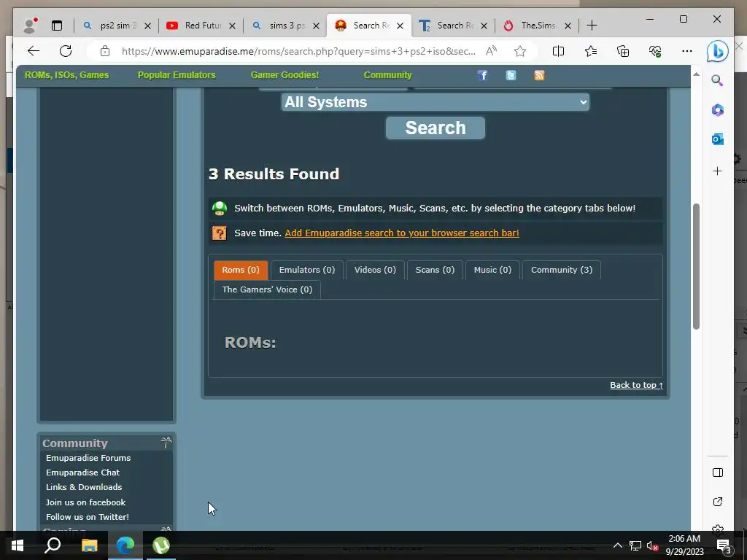Open Emuparadise Facebook icon
Image resolution: width=747 pixels, height=560 pixels.
tap(482, 75)
